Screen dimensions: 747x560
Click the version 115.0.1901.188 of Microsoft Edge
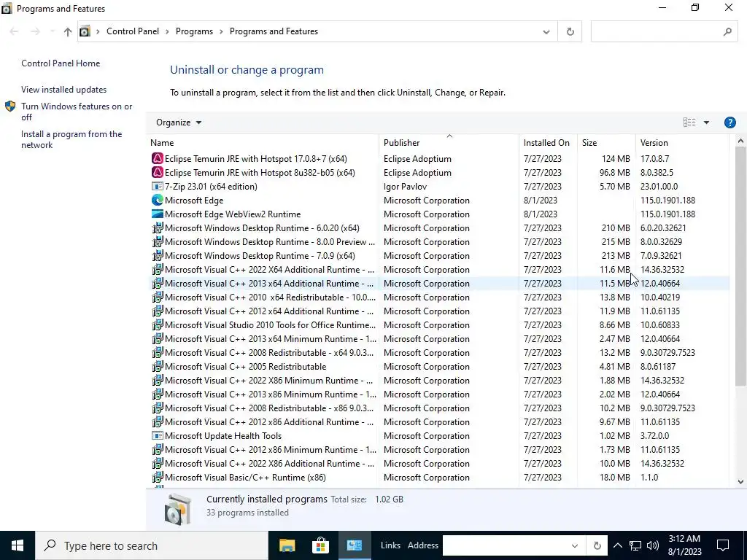(667, 200)
